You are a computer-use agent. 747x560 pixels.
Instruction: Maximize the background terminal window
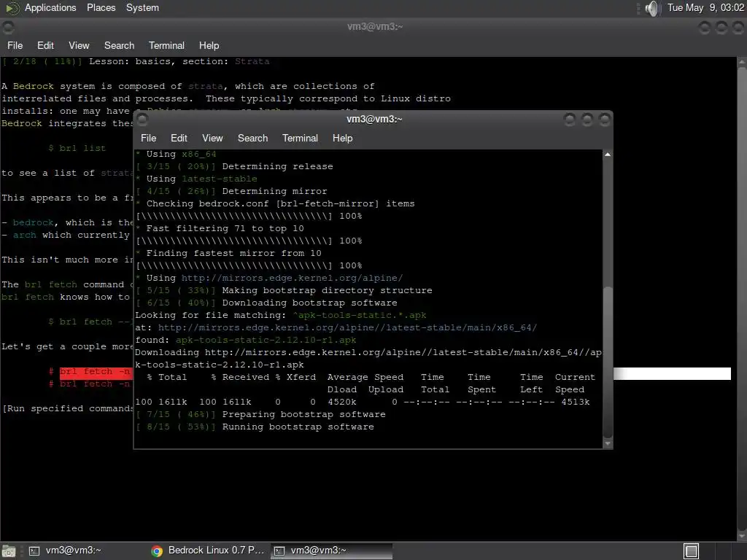tap(721, 28)
